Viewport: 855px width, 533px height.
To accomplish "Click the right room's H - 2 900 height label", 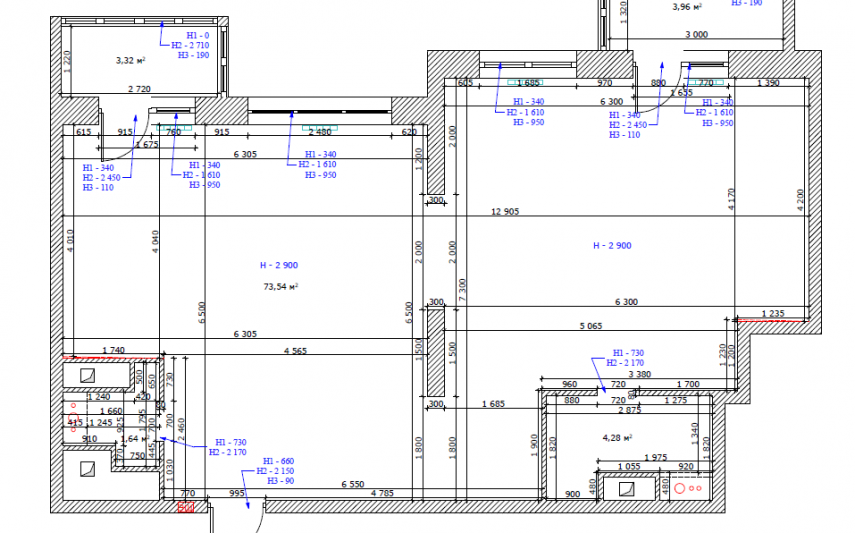I will (x=612, y=245).
